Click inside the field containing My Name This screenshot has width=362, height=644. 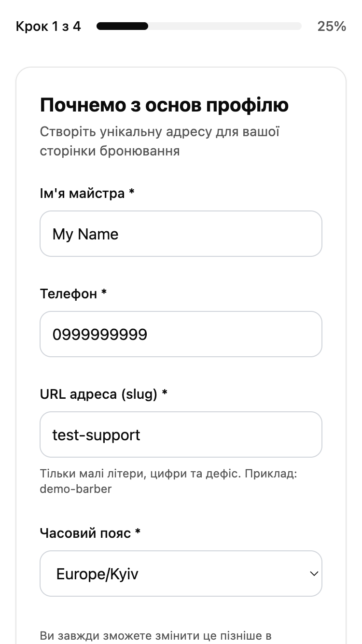pyautogui.click(x=181, y=234)
